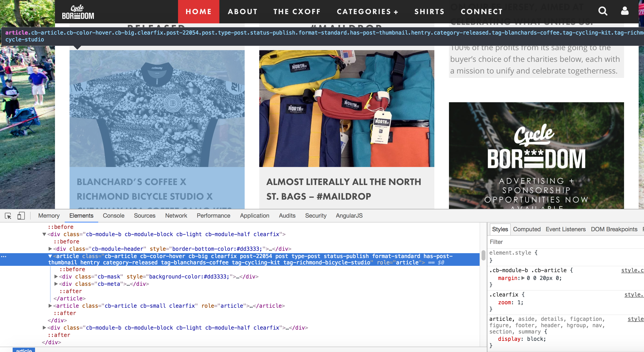Select the first '::before' pseudo-element row
644x352 pixels.
(61, 227)
